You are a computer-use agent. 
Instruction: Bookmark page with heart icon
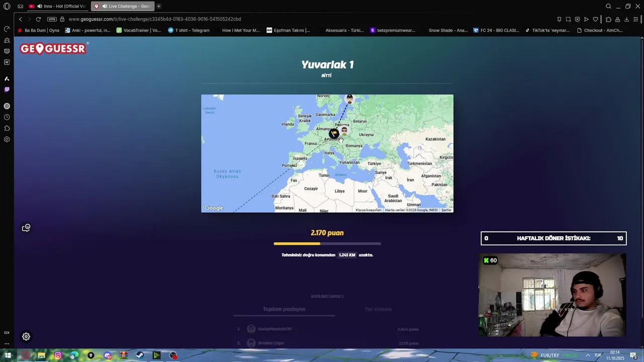pyautogui.click(x=595, y=19)
